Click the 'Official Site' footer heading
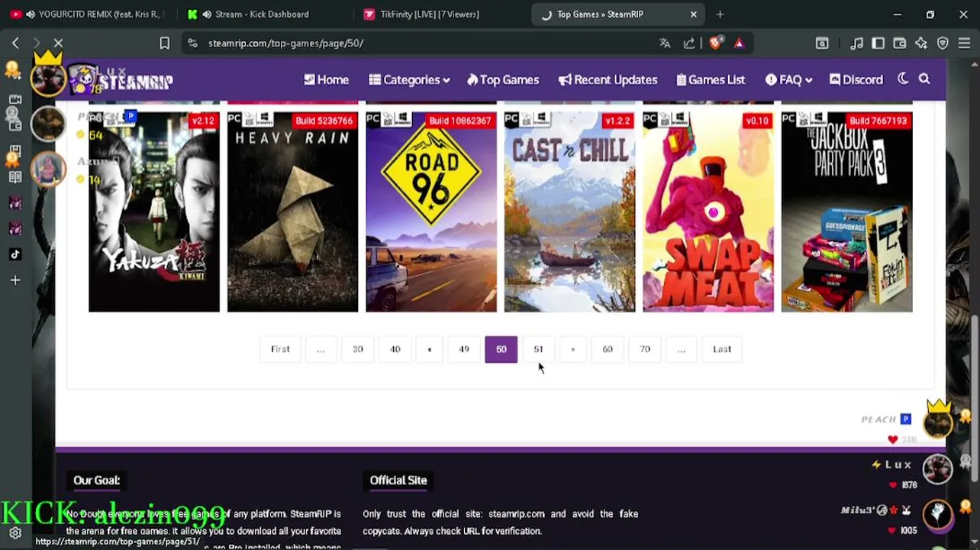This screenshot has height=550, width=980. 398,480
